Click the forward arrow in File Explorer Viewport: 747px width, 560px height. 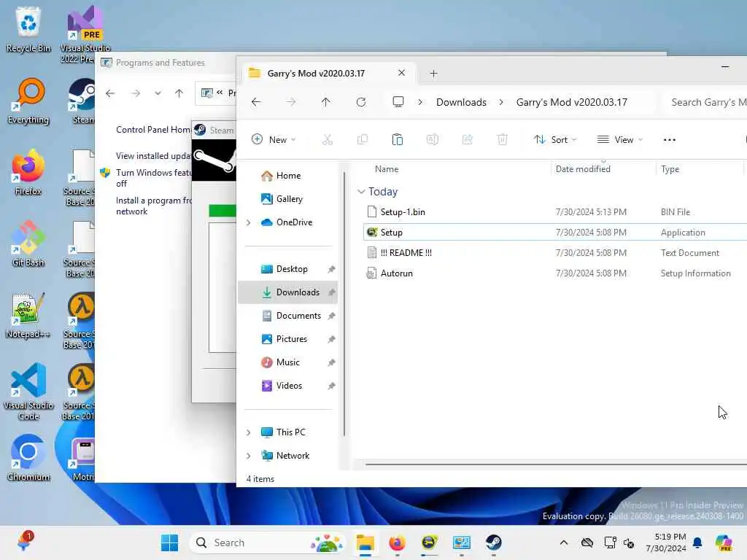(290, 102)
